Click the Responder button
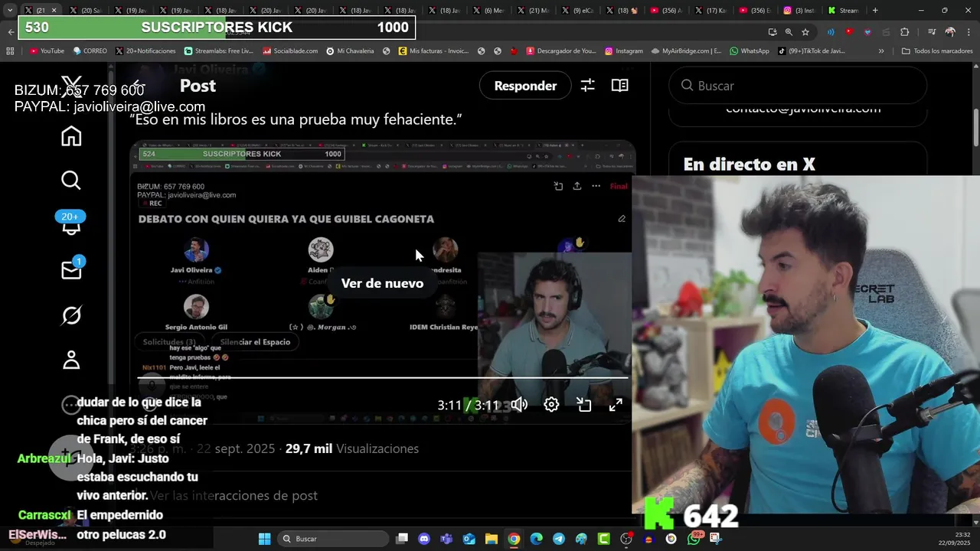Viewport: 980px width, 551px height. pos(525,86)
